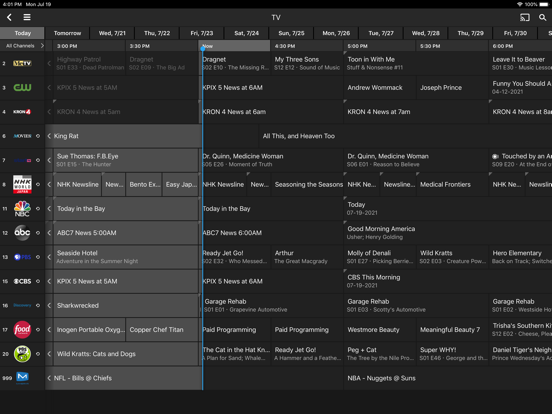Open All This, and Heaven Too
This screenshot has width=552, height=414.
click(x=405, y=136)
